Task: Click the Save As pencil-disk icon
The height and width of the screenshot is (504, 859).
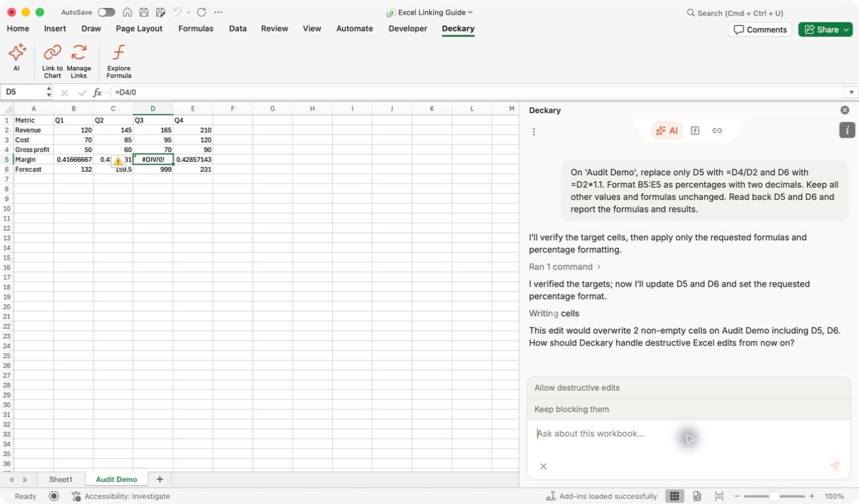Action: pos(160,12)
